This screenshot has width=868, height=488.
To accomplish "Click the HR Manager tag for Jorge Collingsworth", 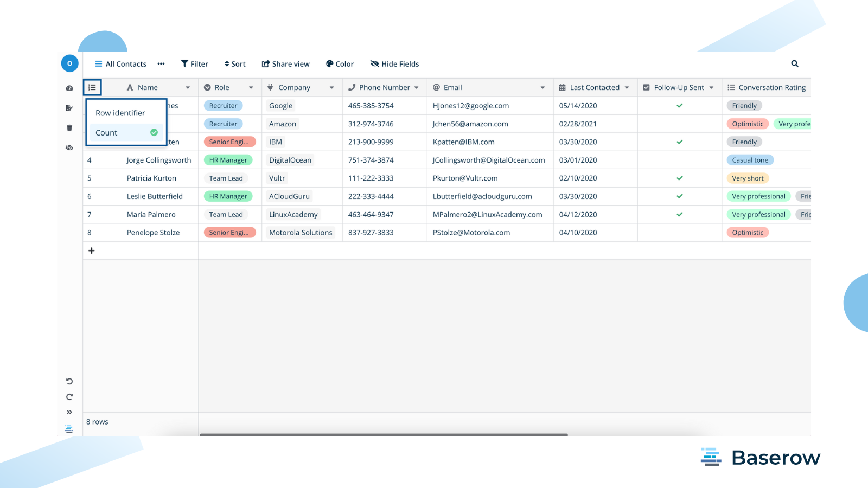I will (228, 160).
